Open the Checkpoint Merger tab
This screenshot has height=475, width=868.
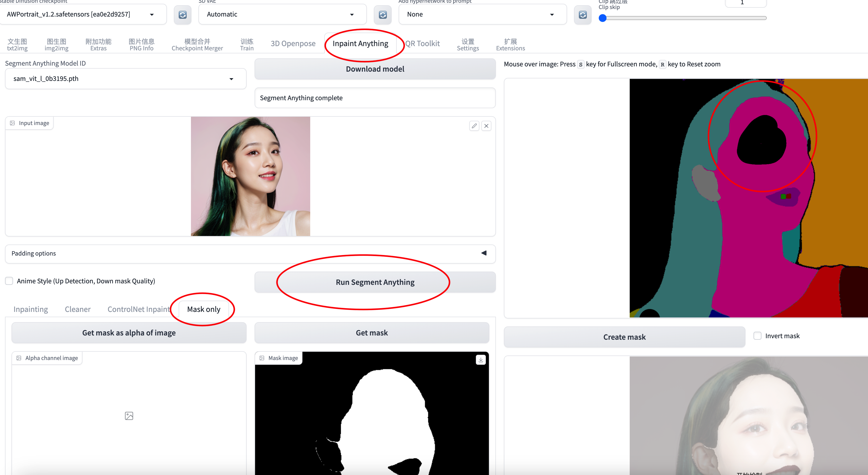click(x=197, y=44)
